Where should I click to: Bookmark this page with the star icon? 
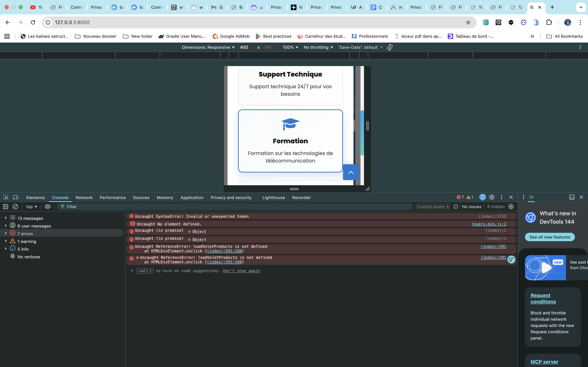[x=468, y=22]
